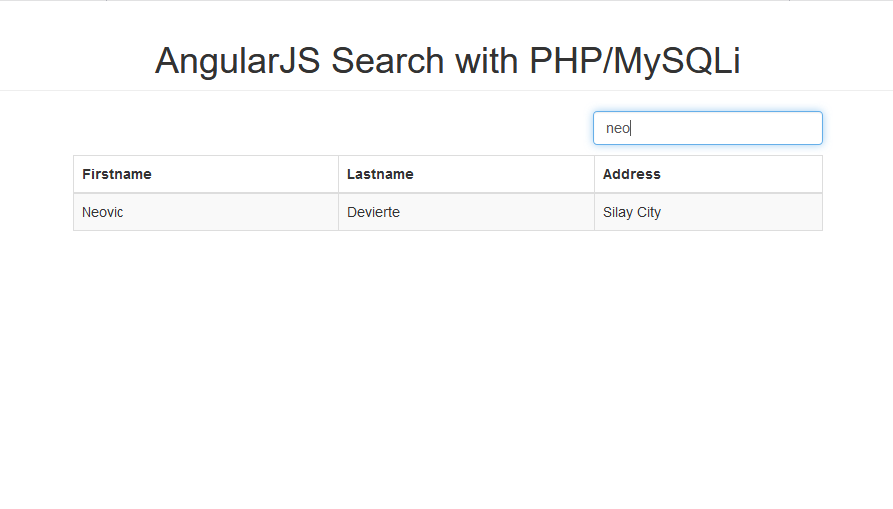Click empty space right of "Devierte" in its cell
The width and height of the screenshot is (893, 509).
pyautogui.click(x=495, y=212)
